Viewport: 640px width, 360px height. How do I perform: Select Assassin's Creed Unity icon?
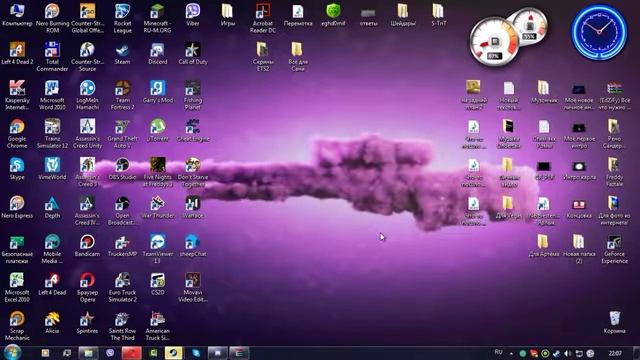tap(87, 133)
